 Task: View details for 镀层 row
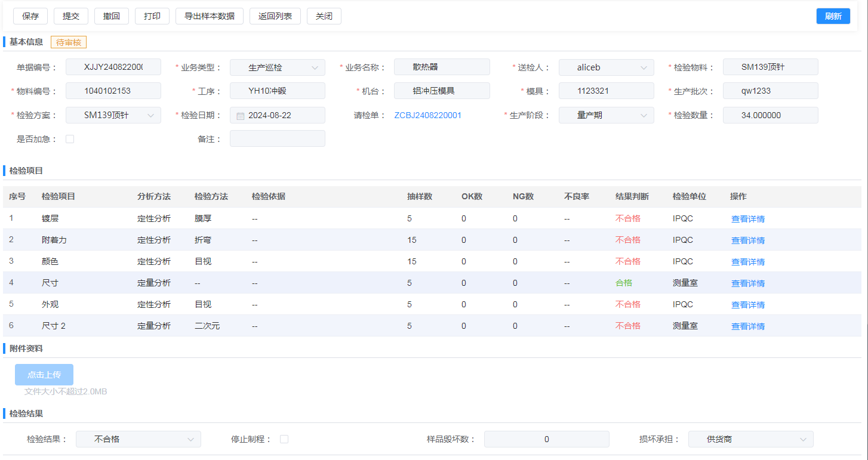748,219
